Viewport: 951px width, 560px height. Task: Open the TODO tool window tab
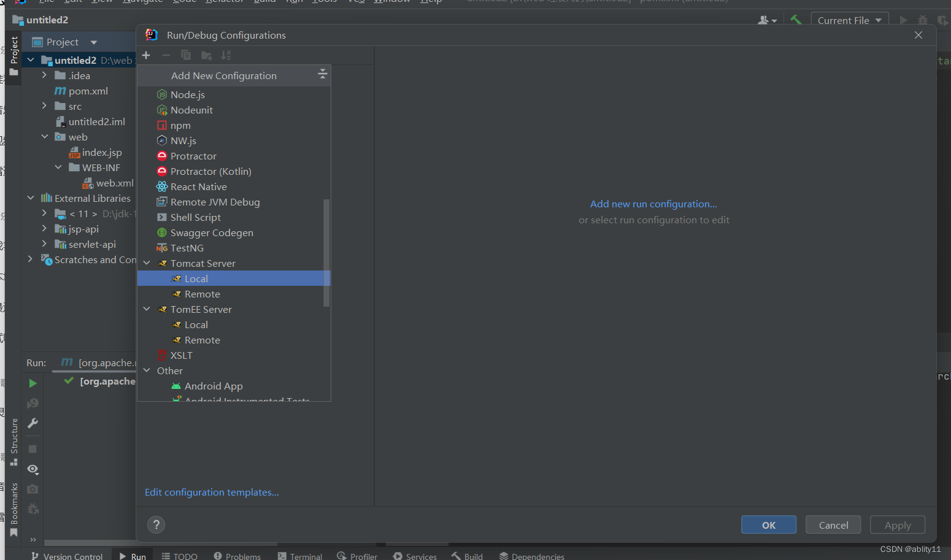tap(179, 556)
